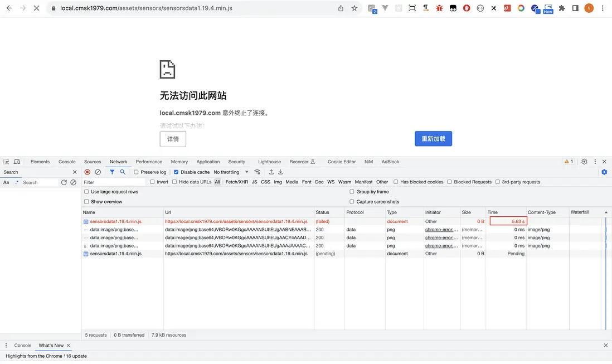Click the browser back arrow
The image size is (612, 364).
coord(9,8)
